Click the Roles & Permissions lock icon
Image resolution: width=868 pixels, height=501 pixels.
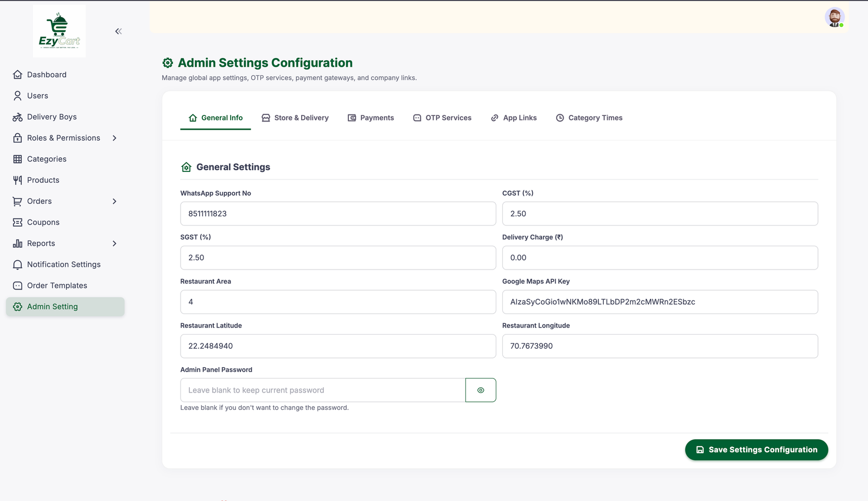(x=17, y=138)
